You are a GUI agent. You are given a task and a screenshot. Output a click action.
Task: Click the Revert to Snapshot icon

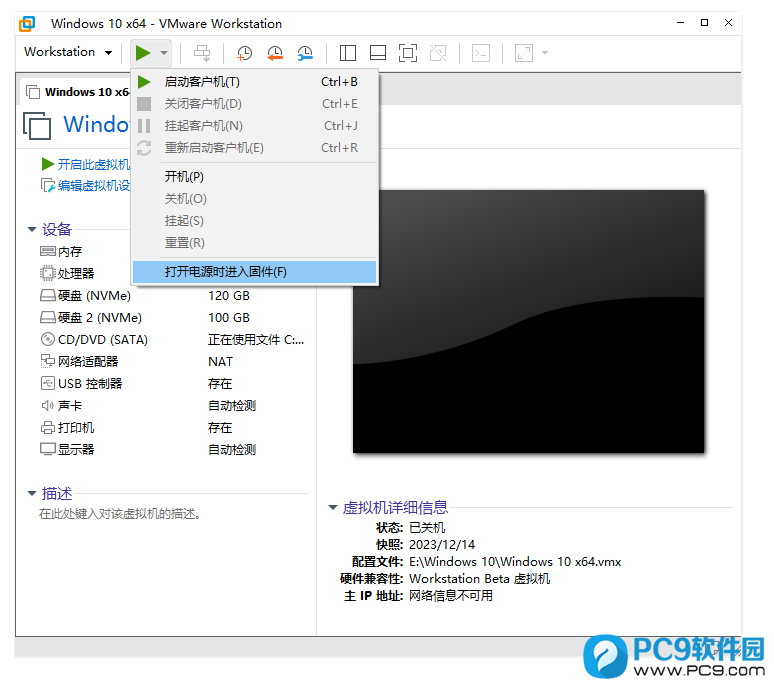pos(275,53)
